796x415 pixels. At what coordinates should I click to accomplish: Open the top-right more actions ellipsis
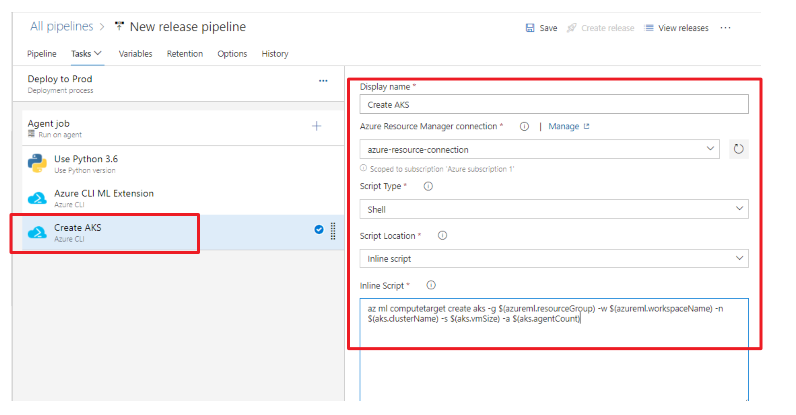[x=725, y=28]
